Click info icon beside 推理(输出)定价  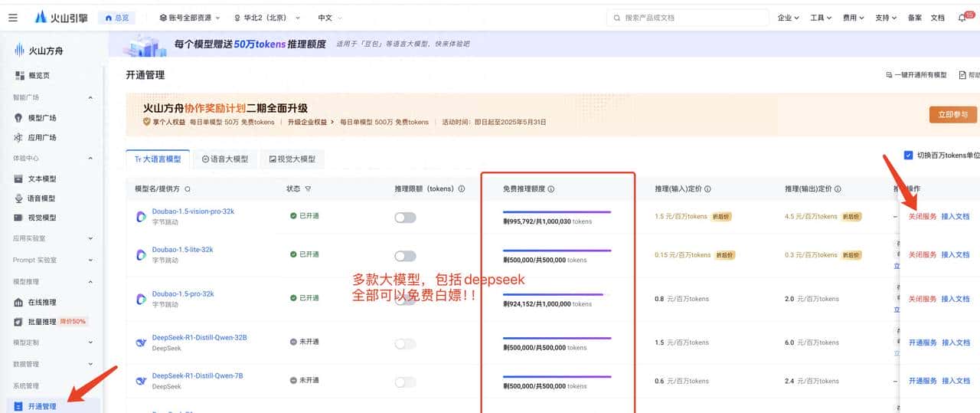click(x=838, y=189)
